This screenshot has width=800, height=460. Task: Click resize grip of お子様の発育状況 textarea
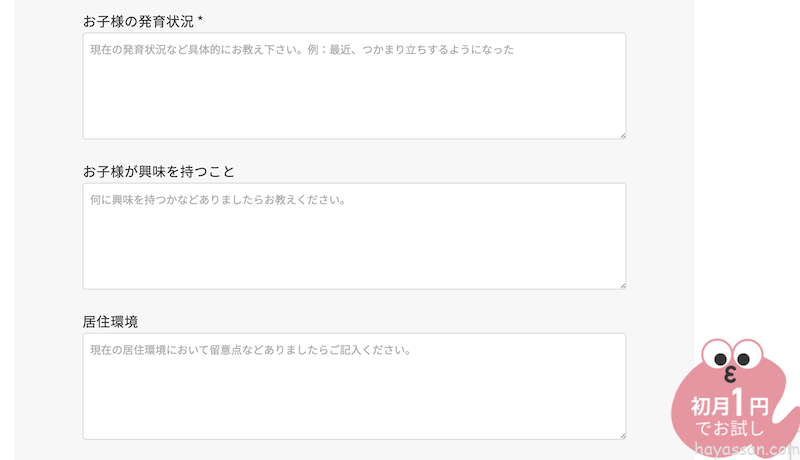(621, 134)
